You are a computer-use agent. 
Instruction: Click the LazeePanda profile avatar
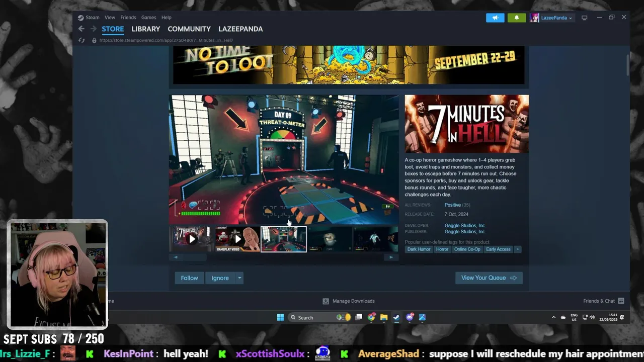tap(534, 18)
